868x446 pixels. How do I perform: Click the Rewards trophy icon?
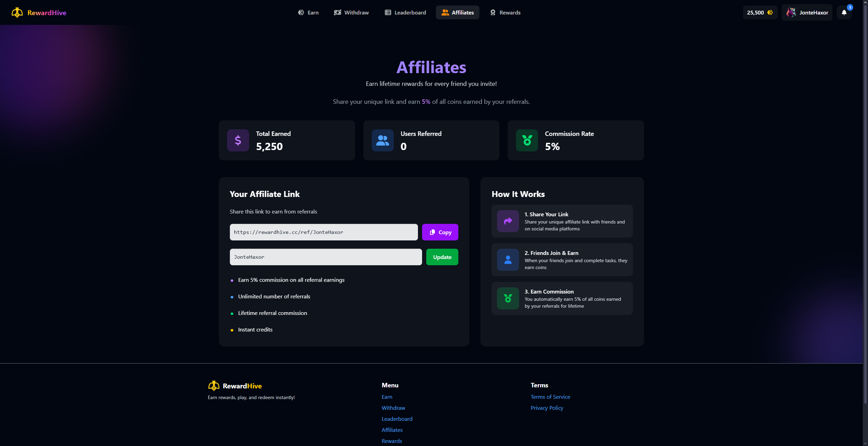[x=492, y=12]
